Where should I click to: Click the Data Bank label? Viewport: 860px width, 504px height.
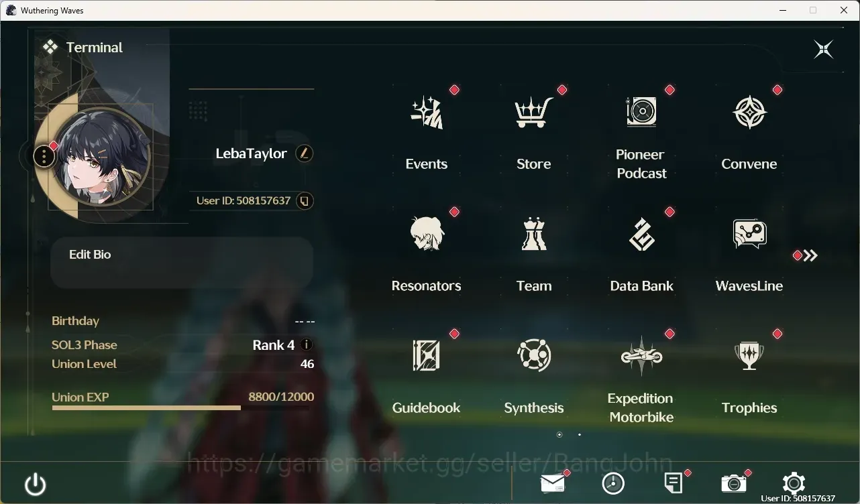pyautogui.click(x=641, y=286)
